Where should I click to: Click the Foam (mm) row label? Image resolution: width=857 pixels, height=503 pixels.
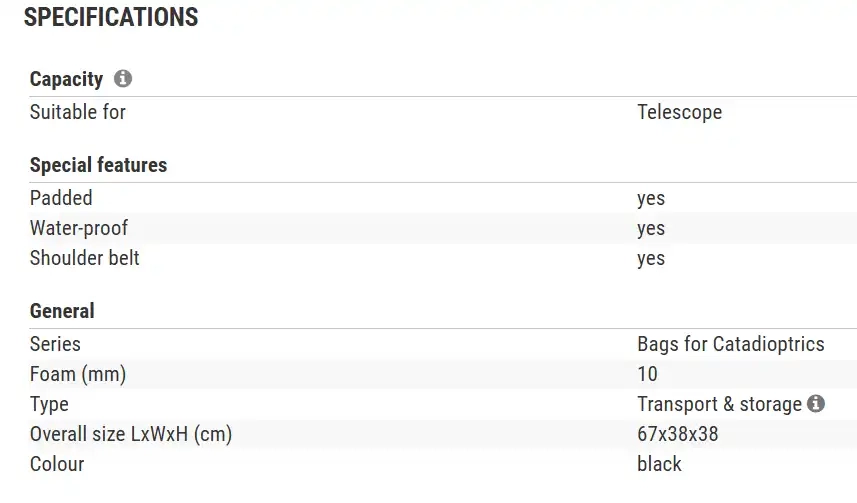coord(78,374)
